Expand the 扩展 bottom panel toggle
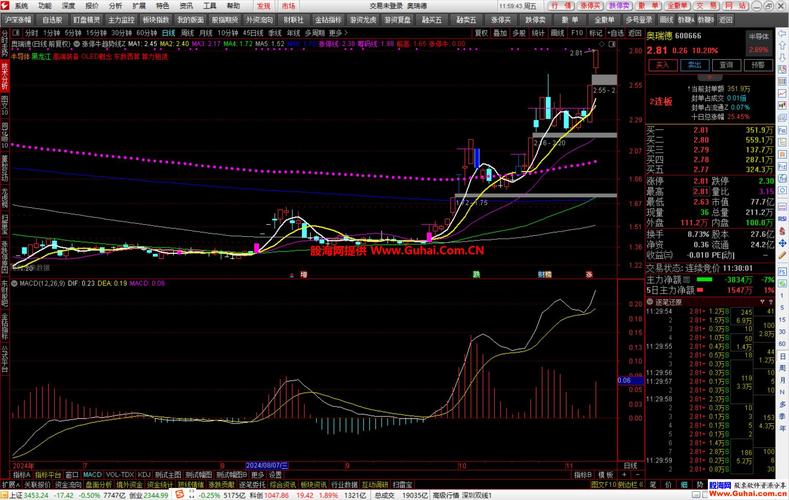This screenshot has height=500, width=789. click(11, 484)
